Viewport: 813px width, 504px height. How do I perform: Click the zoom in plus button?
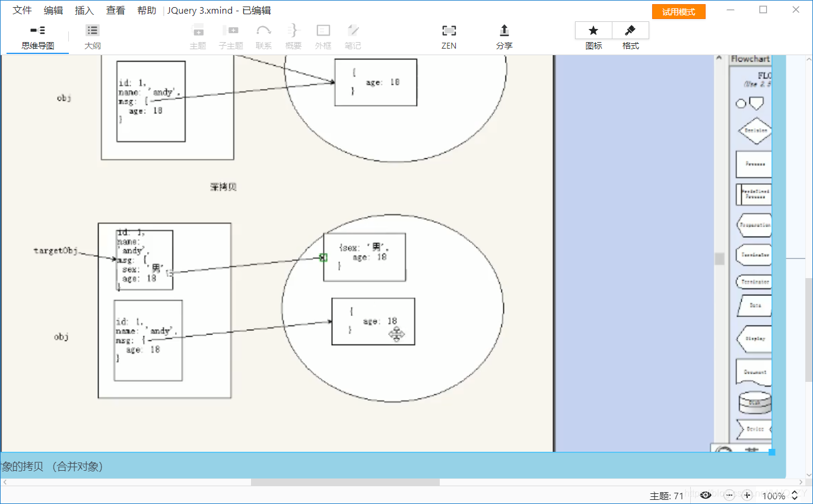[x=747, y=495]
